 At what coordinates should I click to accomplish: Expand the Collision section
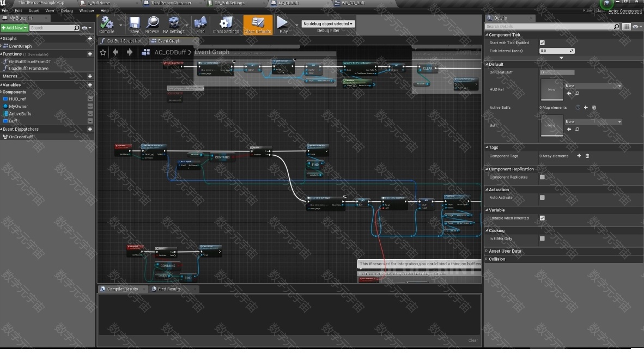pyautogui.click(x=487, y=259)
